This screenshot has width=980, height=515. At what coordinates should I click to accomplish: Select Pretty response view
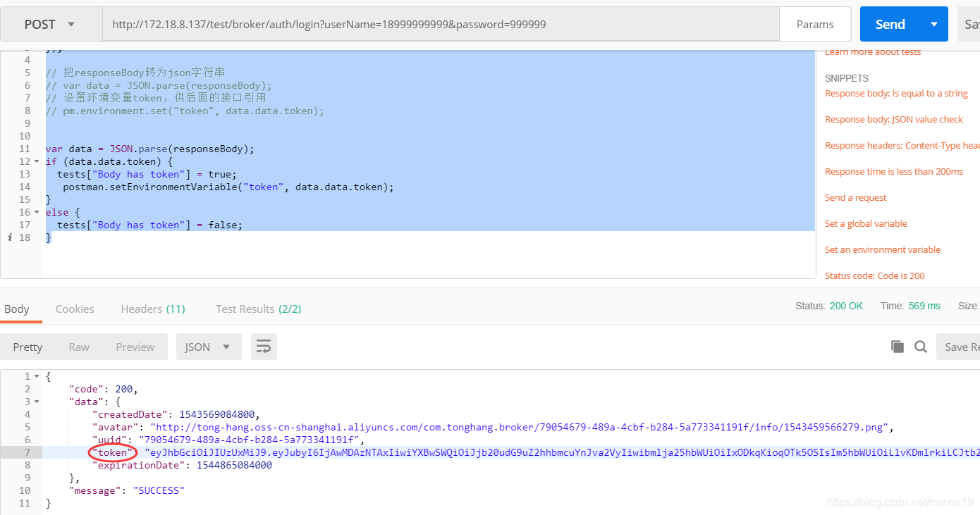27,347
